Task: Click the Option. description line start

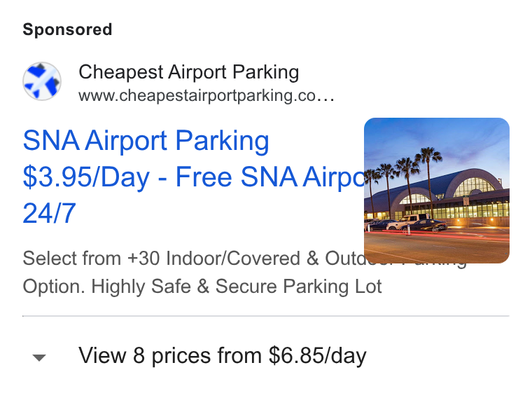Action: coord(54,287)
